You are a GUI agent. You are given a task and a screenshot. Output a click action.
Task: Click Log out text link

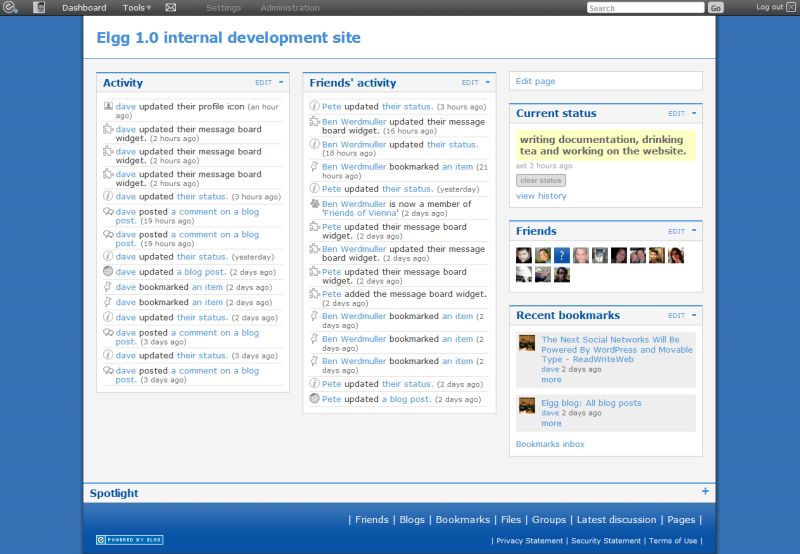pyautogui.click(x=769, y=7)
